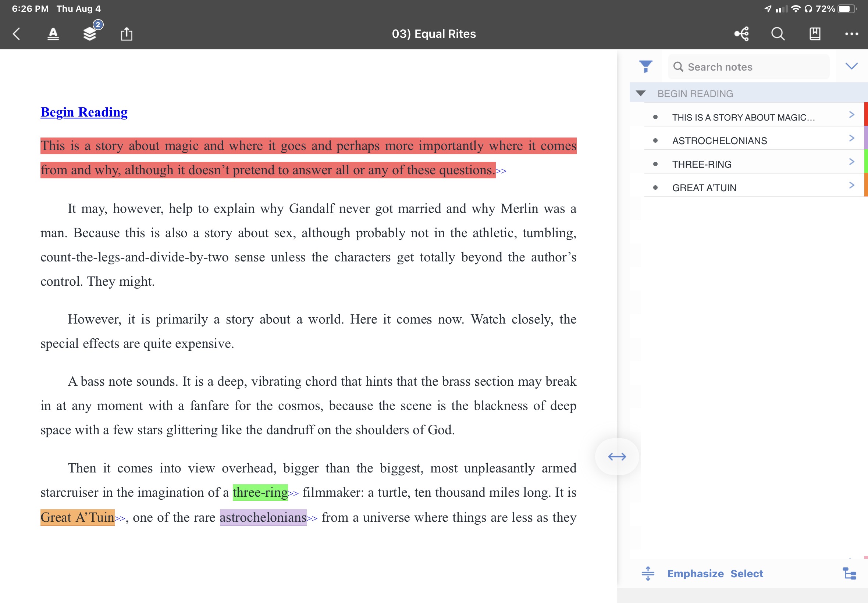The width and height of the screenshot is (868, 603).
Task: Open the mind map nodes icon
Action: point(741,34)
